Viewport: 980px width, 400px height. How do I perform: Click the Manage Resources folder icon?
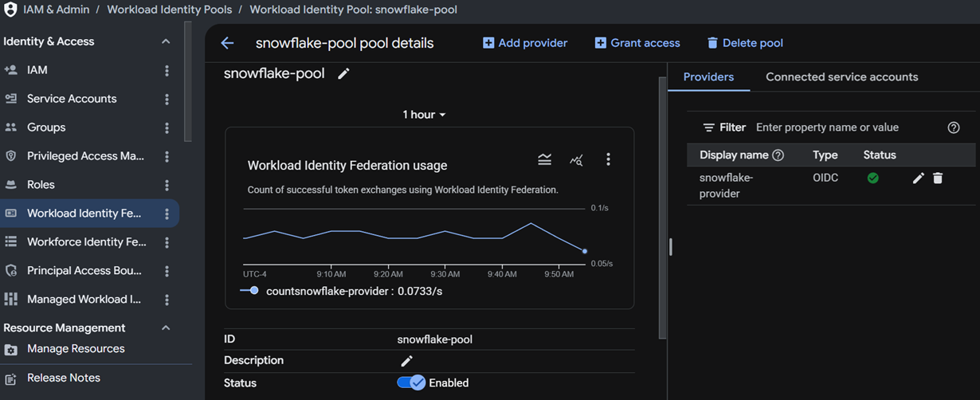[11, 349]
